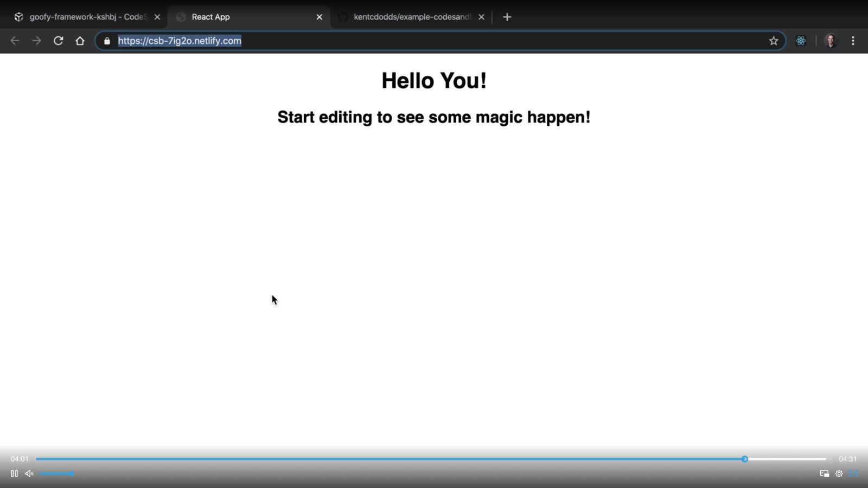Open the React DevTools extension icon

801,41
